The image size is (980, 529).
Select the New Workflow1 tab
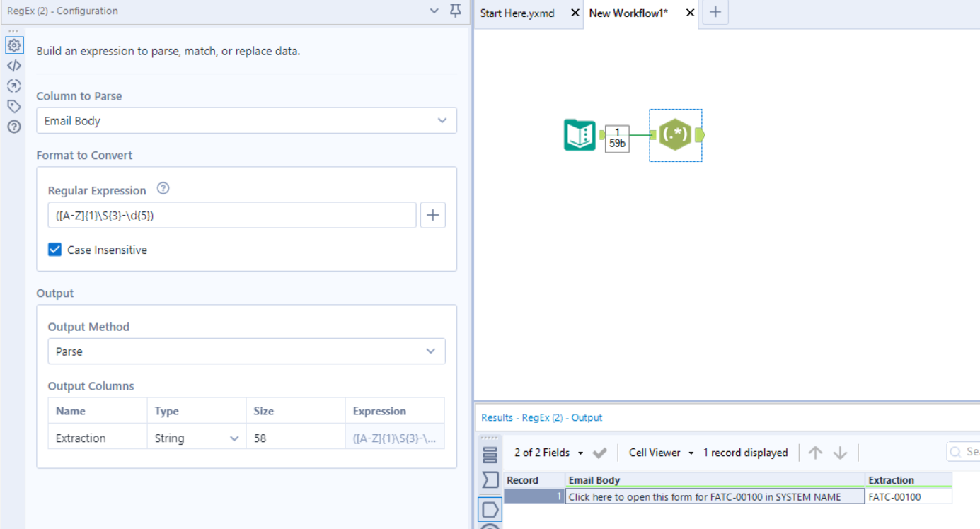(x=628, y=13)
